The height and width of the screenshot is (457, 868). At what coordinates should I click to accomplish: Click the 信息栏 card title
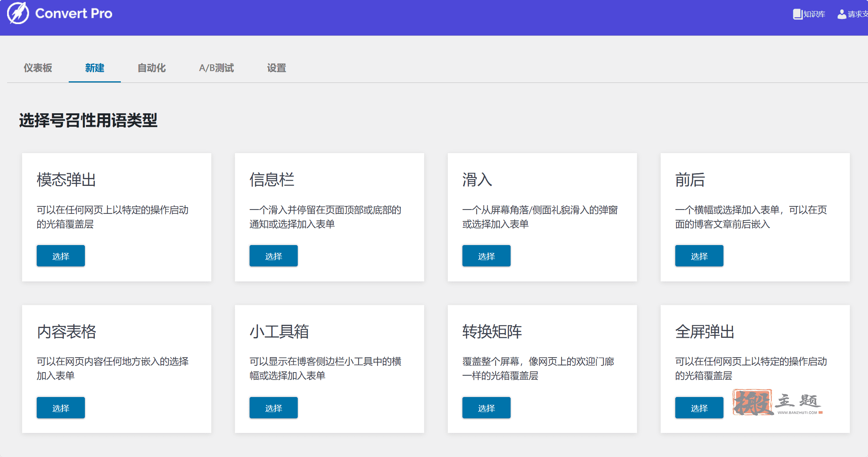(x=272, y=180)
